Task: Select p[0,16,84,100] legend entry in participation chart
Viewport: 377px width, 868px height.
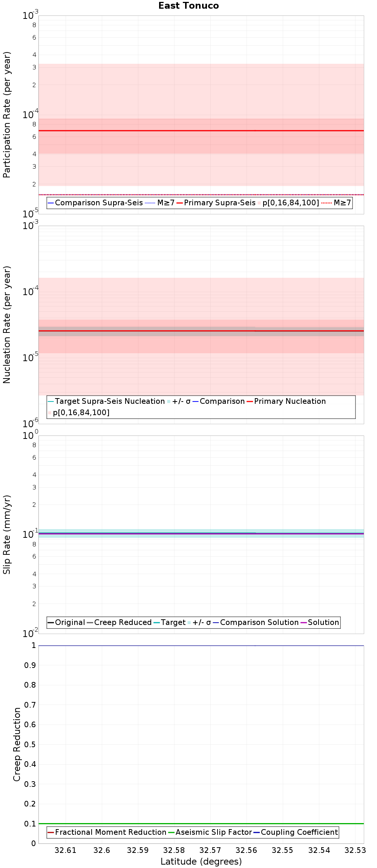Action: [x=288, y=203]
